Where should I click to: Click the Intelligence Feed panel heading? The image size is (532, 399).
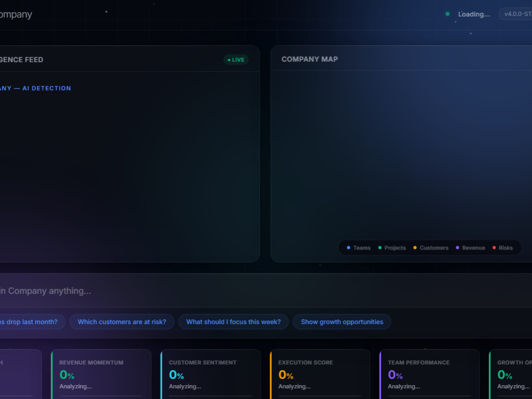coord(21,60)
